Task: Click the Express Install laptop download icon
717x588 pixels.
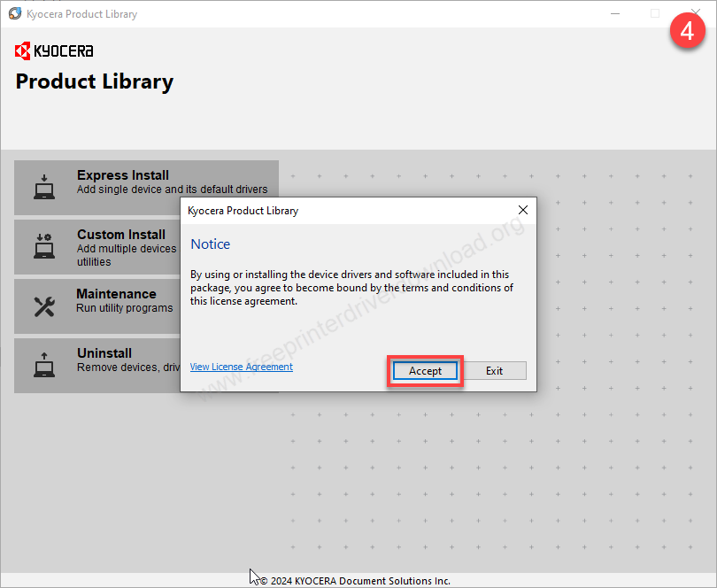Action: pyautogui.click(x=44, y=188)
